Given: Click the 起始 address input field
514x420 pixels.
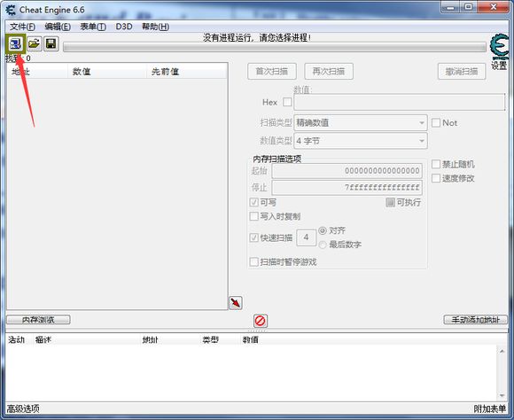Looking at the screenshot, I should point(347,171).
